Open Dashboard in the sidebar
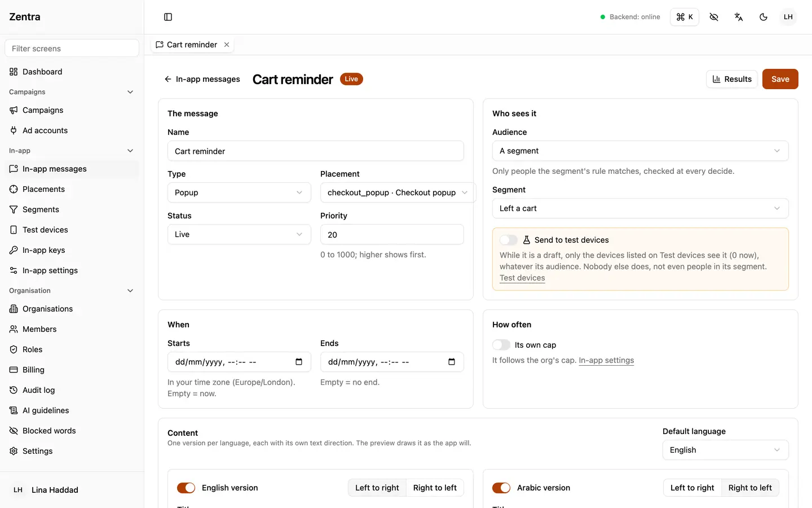The height and width of the screenshot is (508, 812). click(72, 72)
